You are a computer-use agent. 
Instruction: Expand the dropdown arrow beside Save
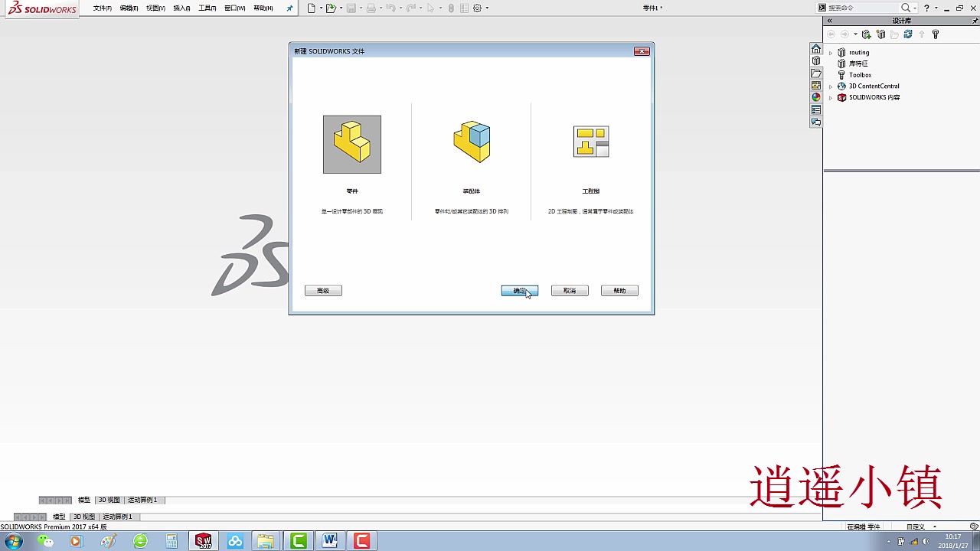361,8
